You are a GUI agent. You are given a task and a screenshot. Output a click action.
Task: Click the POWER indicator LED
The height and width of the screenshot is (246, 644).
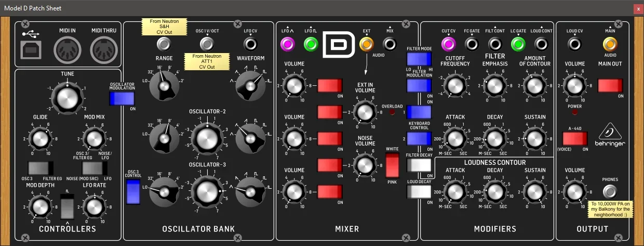574,112
